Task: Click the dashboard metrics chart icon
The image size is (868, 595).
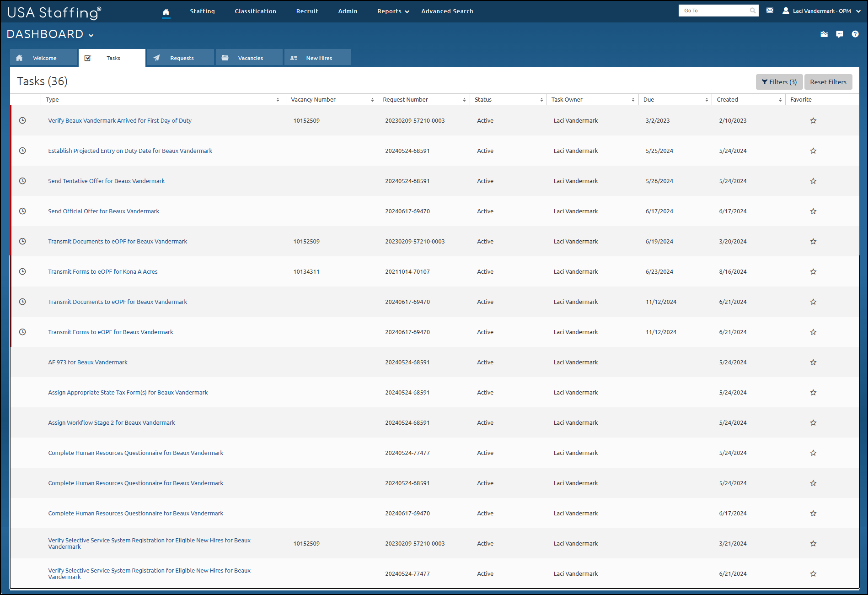Action: (x=824, y=34)
